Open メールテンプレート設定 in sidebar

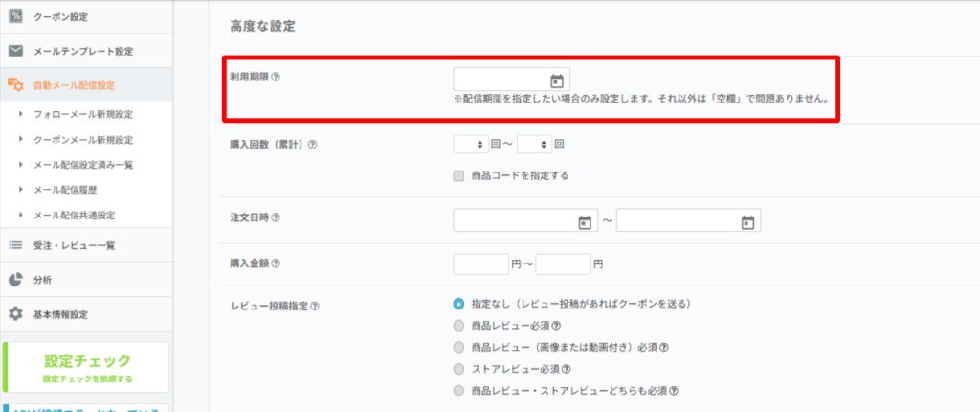click(x=83, y=51)
